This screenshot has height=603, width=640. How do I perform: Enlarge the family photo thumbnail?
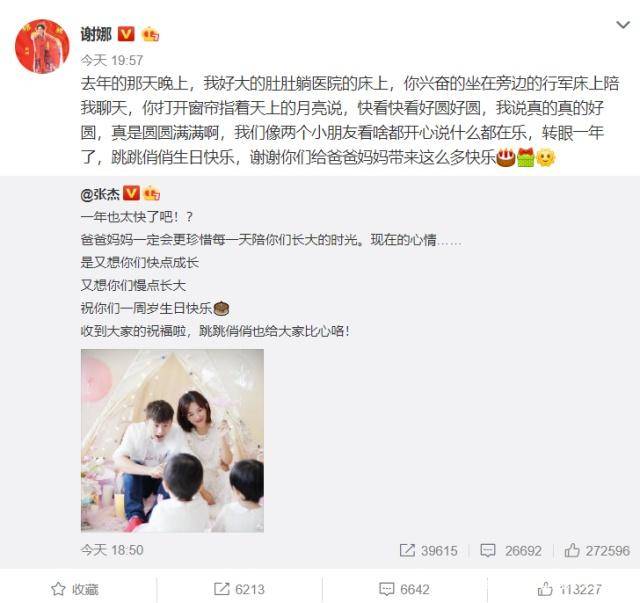(172, 441)
